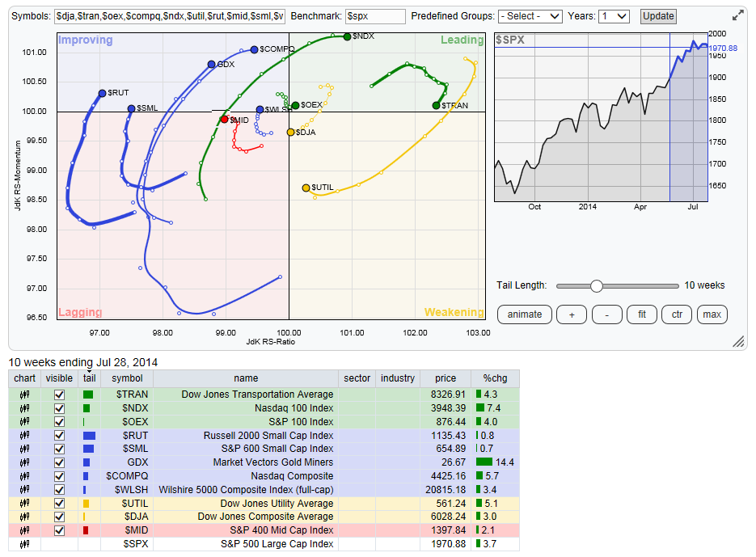Click the chart resize grip corner
Screen dimensions: 756x557
[x=738, y=341]
